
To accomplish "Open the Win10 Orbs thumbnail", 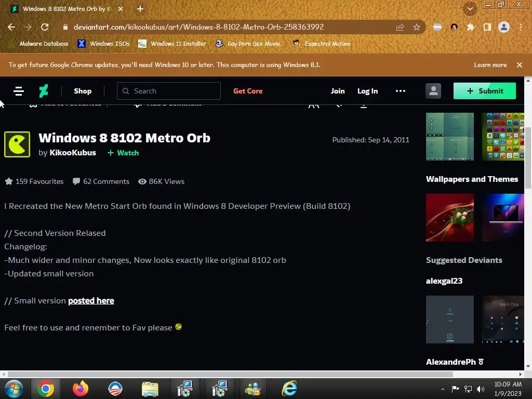I will [x=503, y=320].
